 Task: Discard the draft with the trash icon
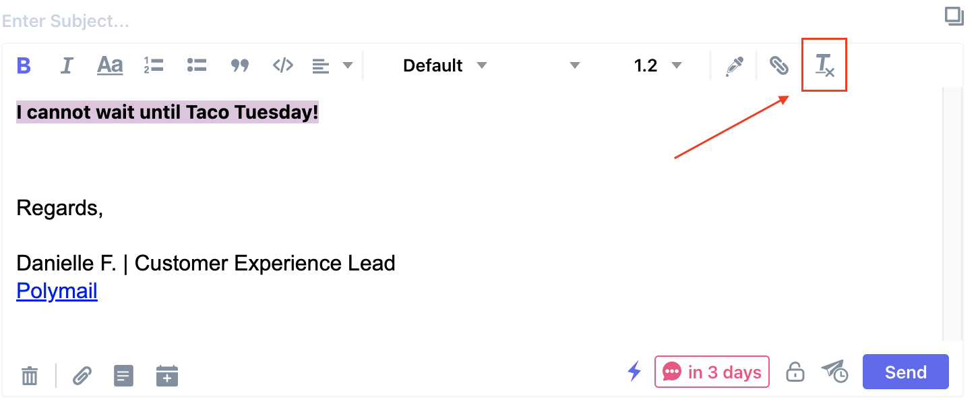pyautogui.click(x=30, y=375)
